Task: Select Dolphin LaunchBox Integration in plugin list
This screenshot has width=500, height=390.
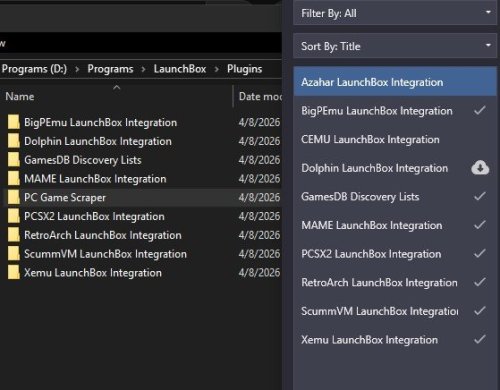Action: tap(395, 168)
